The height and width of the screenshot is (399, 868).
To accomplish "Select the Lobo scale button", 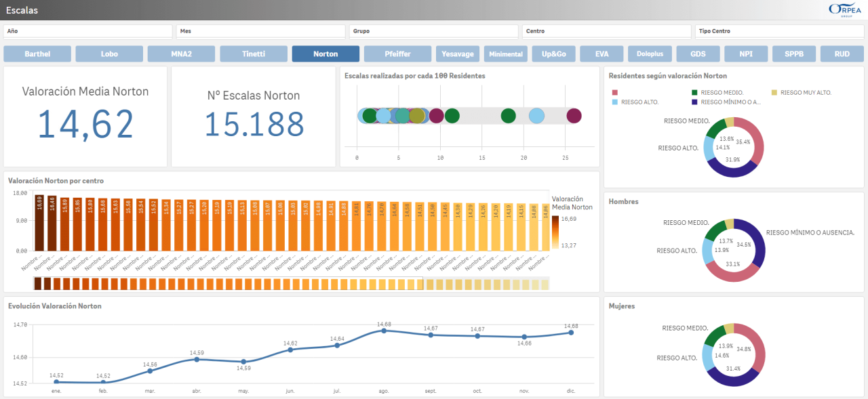I will pyautogui.click(x=108, y=54).
